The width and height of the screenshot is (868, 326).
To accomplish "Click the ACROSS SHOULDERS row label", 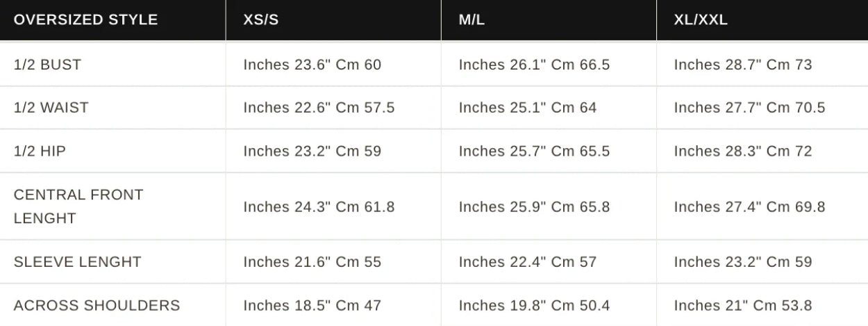I will 97,305.
